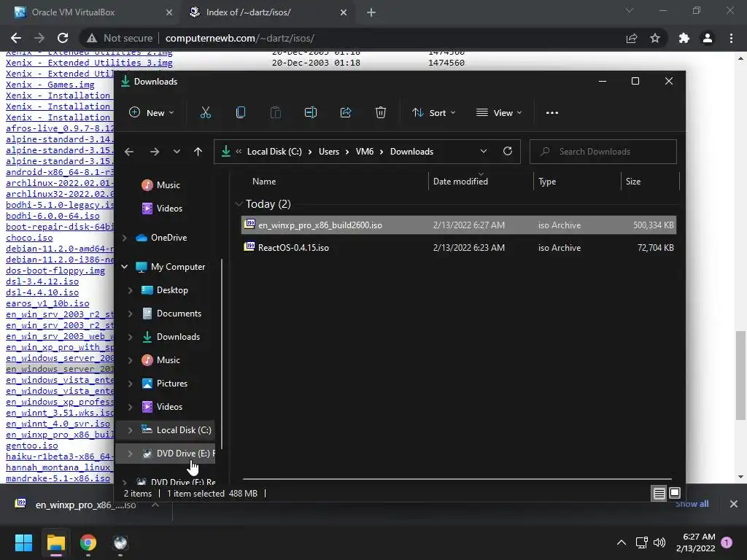Image resolution: width=747 pixels, height=560 pixels.
Task: Sort files by Name column
Action: (x=264, y=182)
